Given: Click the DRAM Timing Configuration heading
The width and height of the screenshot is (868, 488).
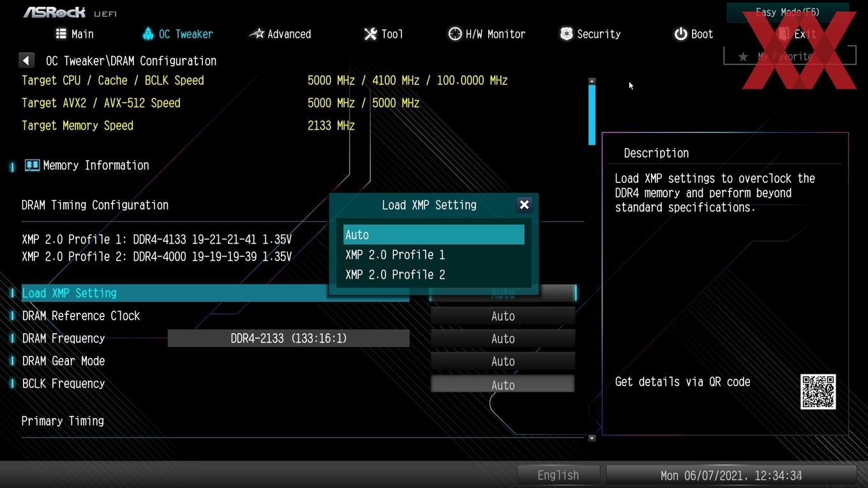Looking at the screenshot, I should click(x=95, y=205).
